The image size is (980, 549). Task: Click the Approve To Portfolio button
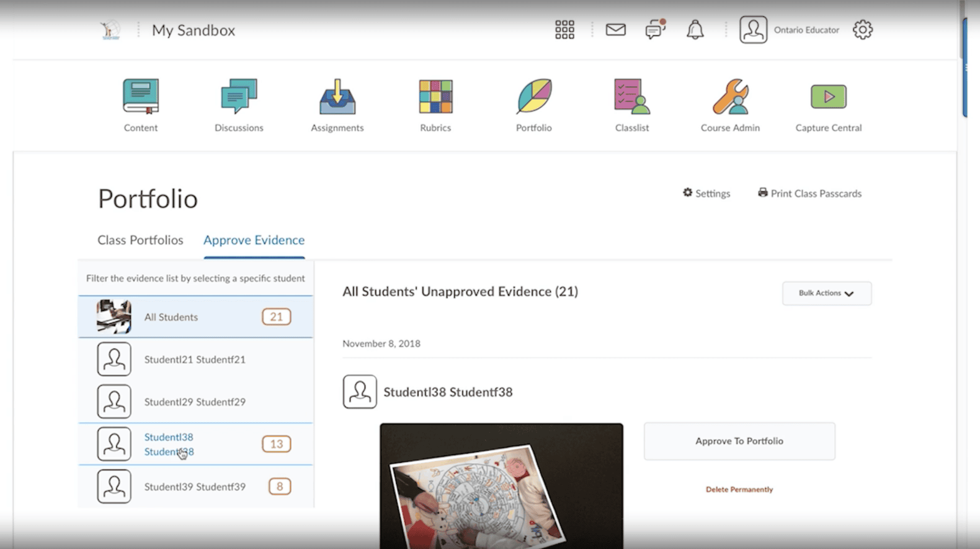click(739, 441)
